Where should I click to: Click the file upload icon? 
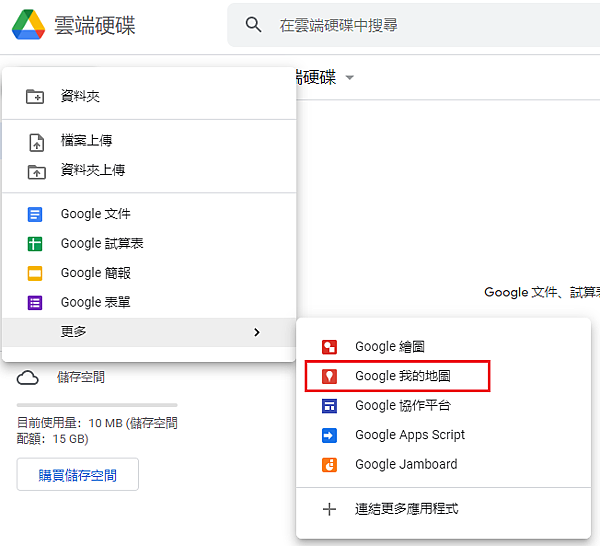point(37,142)
